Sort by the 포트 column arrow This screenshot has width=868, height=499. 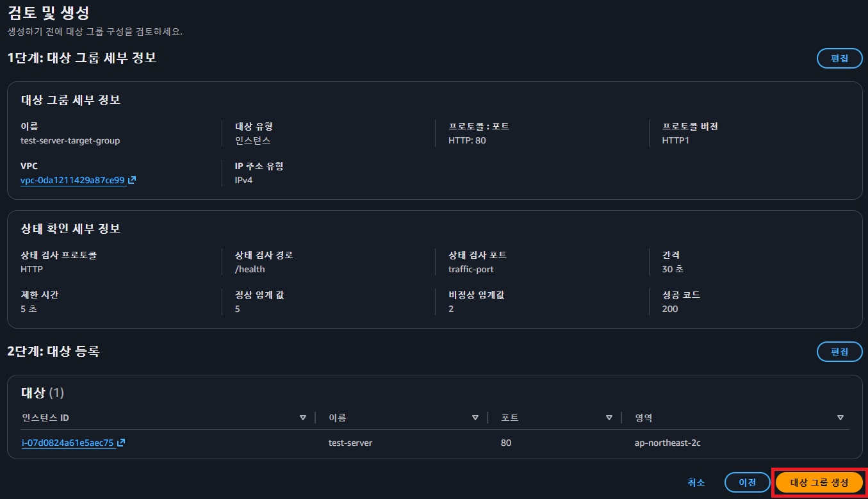609,418
